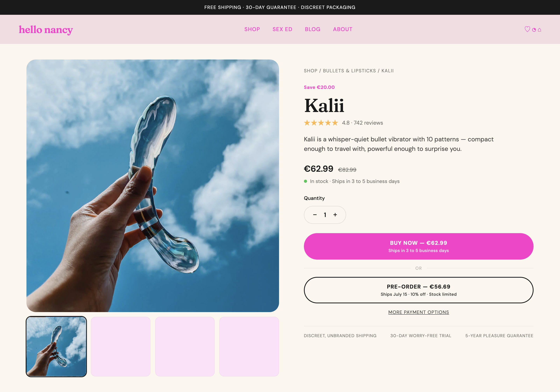Click the five-star rating icons
This screenshot has width=560, height=392.
pos(321,123)
